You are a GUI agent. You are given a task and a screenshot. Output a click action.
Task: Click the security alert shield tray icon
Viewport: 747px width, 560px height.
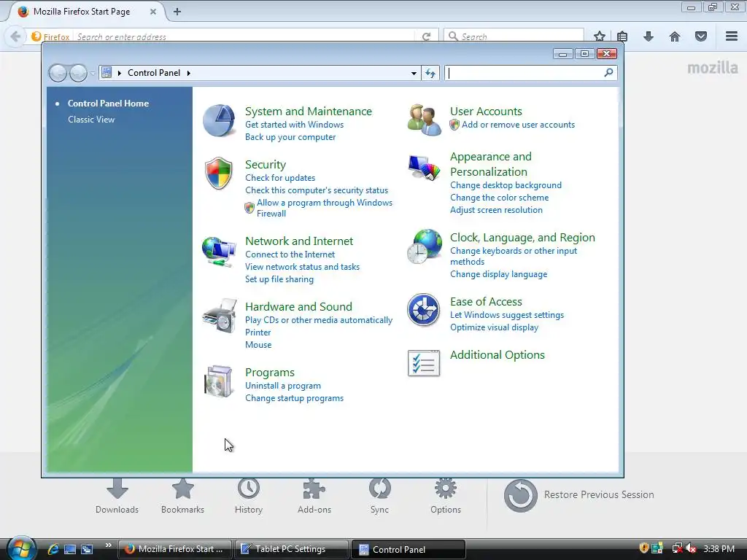pyautogui.click(x=643, y=548)
